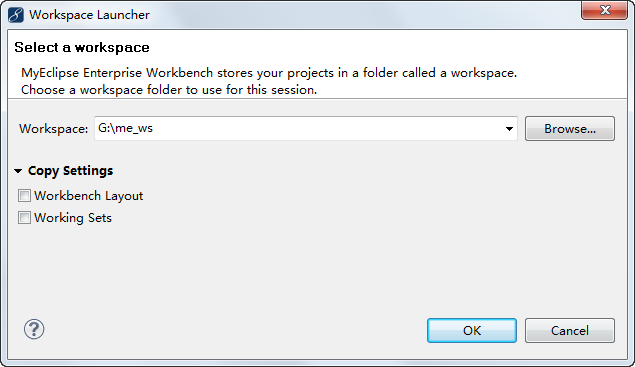The width and height of the screenshot is (635, 367).
Task: Confirm workspace with the OK button
Action: [472, 331]
